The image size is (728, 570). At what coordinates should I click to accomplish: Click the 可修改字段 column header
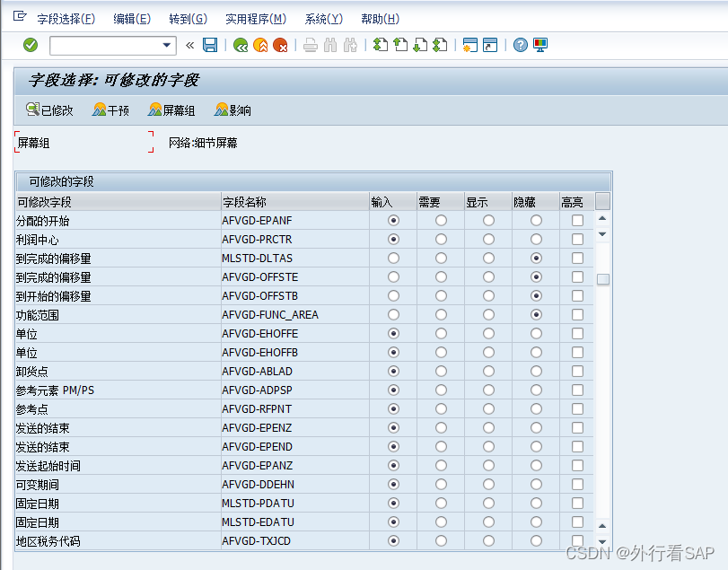[x=118, y=202]
